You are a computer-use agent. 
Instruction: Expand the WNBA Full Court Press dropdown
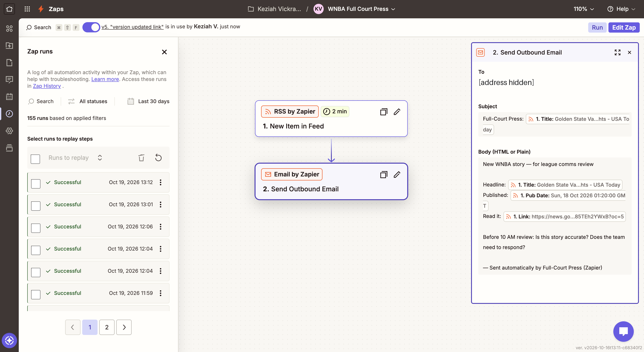coord(361,9)
